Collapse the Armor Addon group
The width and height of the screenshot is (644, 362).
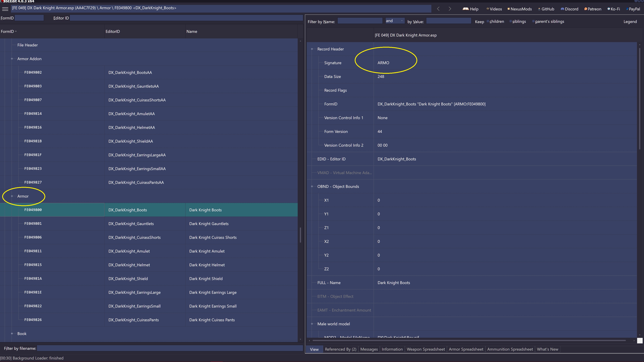tap(12, 59)
